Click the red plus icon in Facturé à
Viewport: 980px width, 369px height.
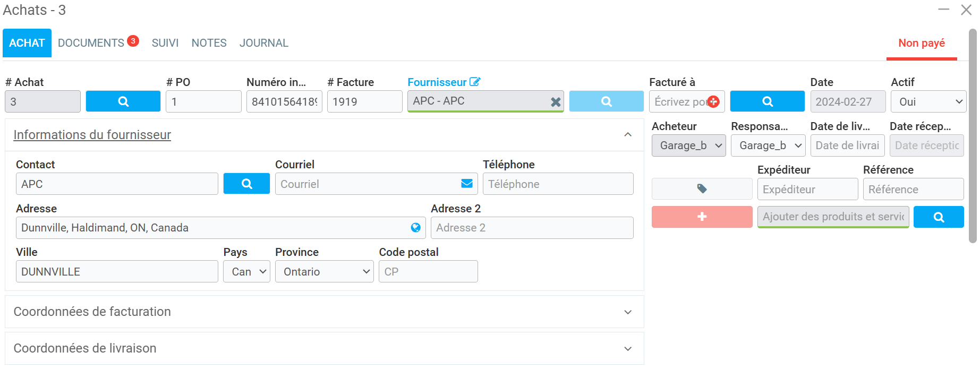tap(713, 101)
